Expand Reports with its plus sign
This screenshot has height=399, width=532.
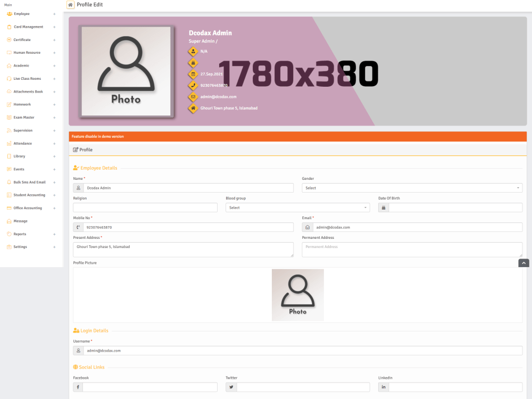pos(54,234)
